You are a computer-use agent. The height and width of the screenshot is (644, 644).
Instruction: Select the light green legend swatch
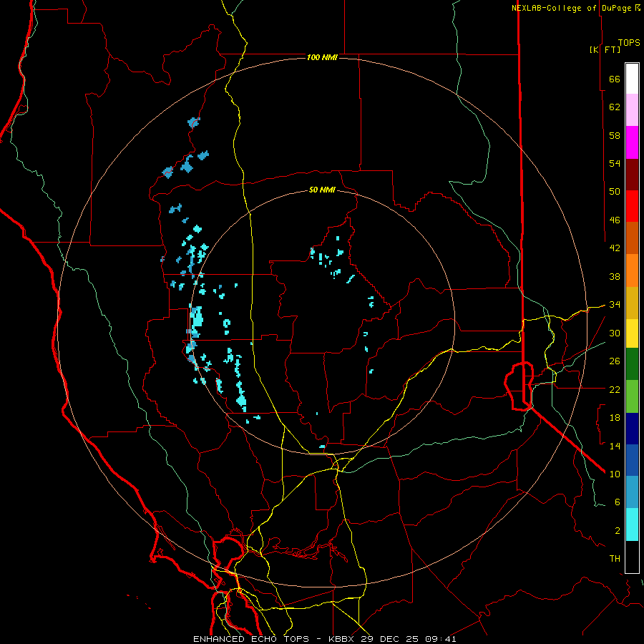[x=632, y=396]
